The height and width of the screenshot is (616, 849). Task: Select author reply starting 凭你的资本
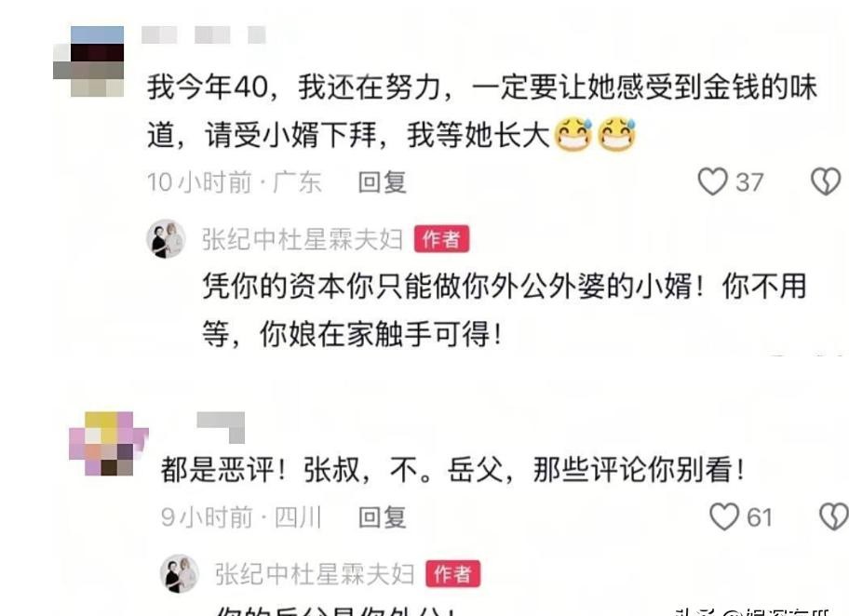pos(505,310)
